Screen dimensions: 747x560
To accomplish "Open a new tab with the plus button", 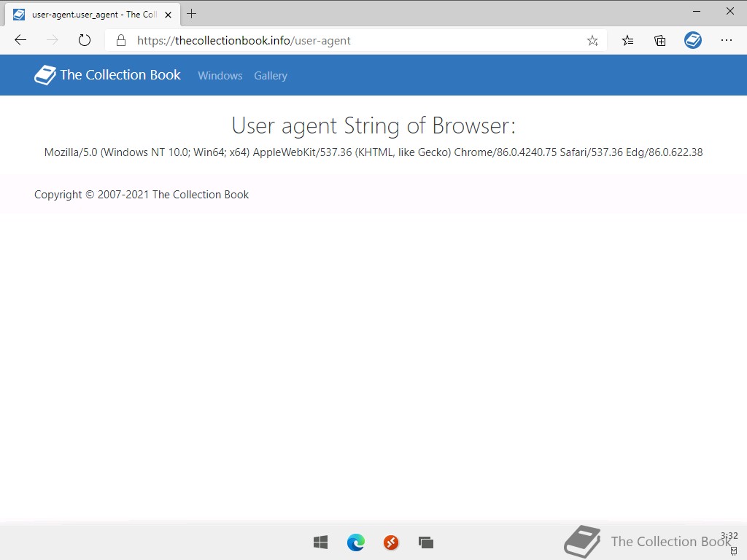I will (192, 14).
